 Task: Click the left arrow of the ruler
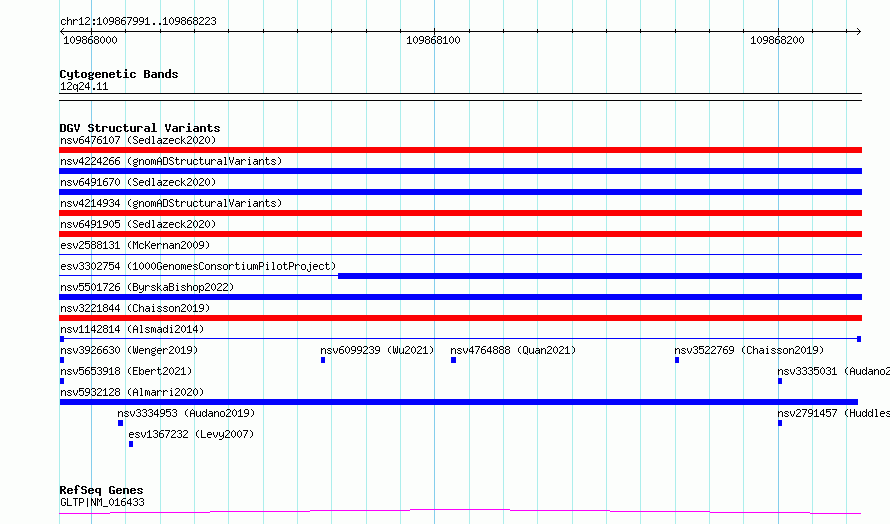(62, 31)
